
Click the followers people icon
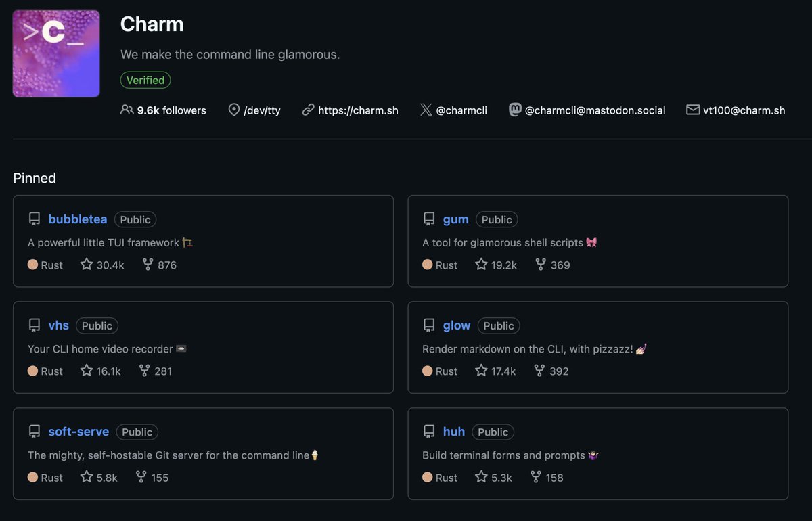pyautogui.click(x=127, y=109)
